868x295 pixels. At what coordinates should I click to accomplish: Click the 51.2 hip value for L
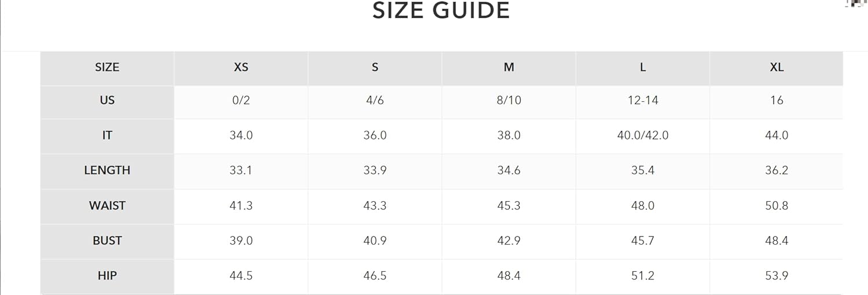click(643, 276)
